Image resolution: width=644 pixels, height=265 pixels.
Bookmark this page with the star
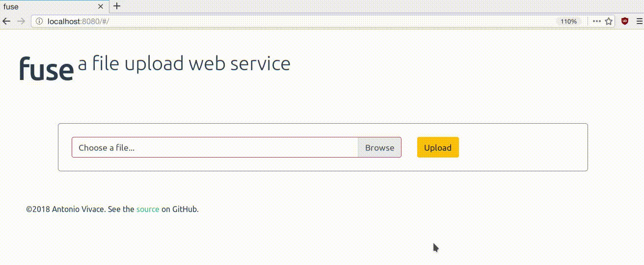pos(609,22)
